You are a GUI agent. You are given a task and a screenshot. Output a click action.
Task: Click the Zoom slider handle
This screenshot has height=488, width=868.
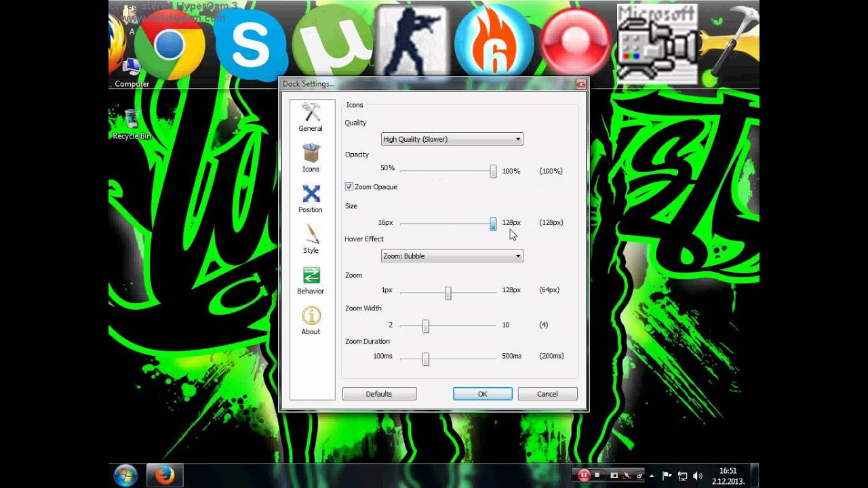point(448,293)
